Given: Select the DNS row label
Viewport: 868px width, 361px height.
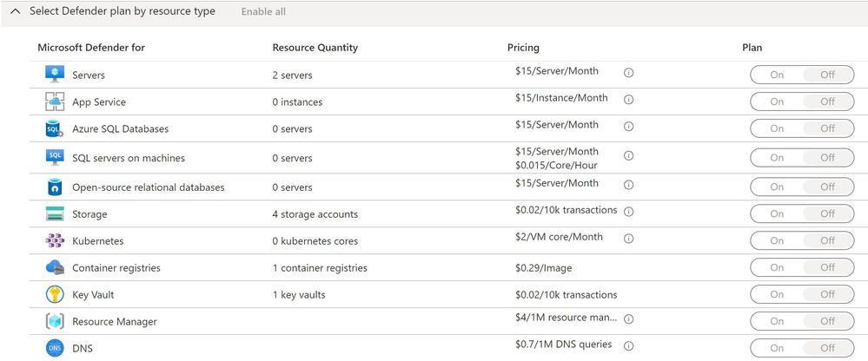Looking at the screenshot, I should pos(83,349).
